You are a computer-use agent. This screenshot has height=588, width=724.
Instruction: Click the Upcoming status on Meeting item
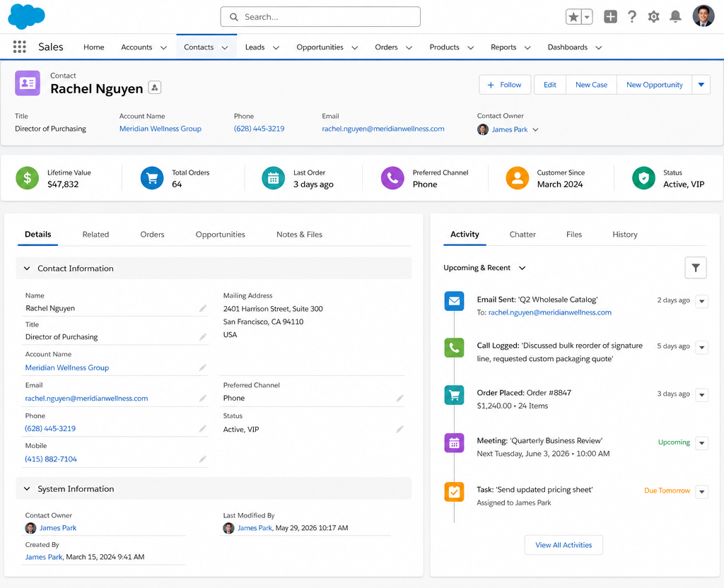tap(674, 442)
